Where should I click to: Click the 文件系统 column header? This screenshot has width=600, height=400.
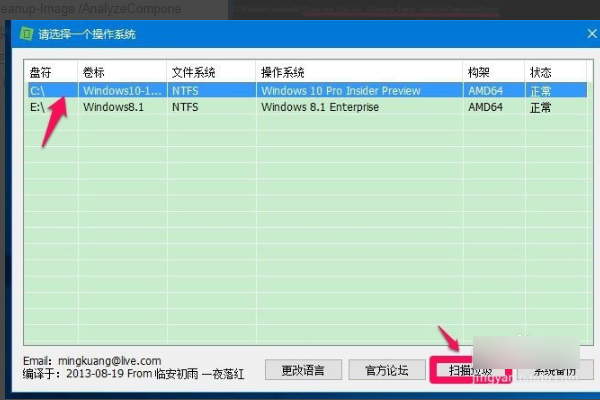point(211,72)
